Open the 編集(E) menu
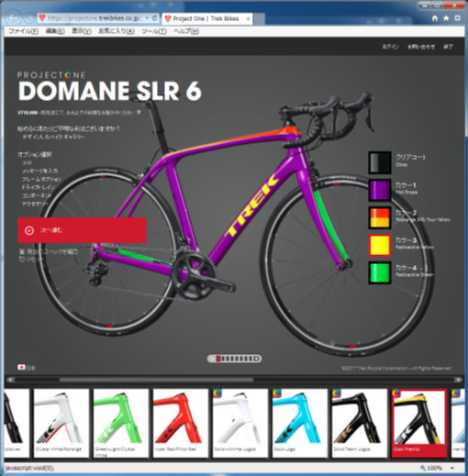Screen dimensions: 468x476 [55, 31]
